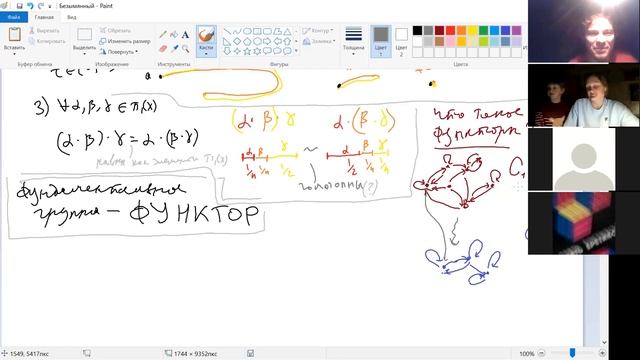This screenshot has height=360, width=640.
Task: Open the File (Файл) menu
Action: pos(14,17)
